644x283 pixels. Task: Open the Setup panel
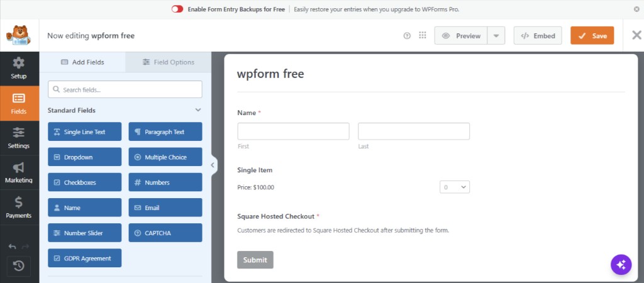(19, 68)
